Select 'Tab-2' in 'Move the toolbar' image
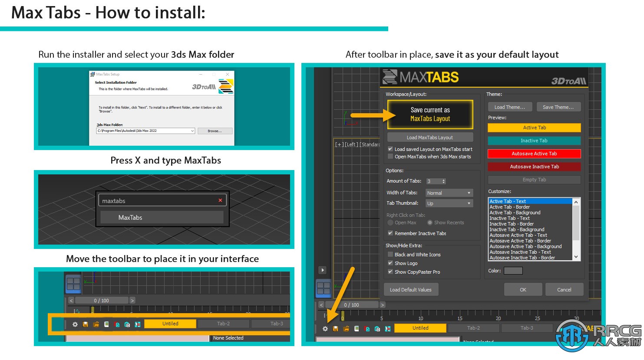Image resolution: width=644 pixels, height=360 pixels. (x=223, y=324)
